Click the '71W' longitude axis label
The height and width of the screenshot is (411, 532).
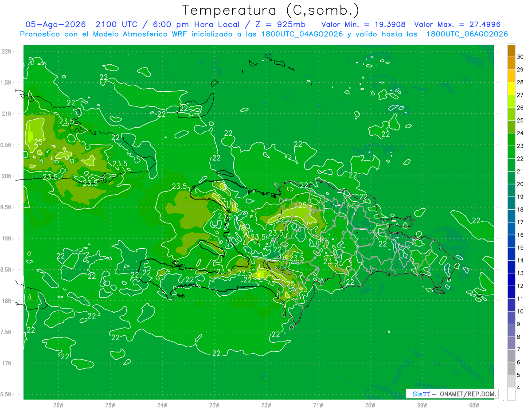(x=318, y=405)
